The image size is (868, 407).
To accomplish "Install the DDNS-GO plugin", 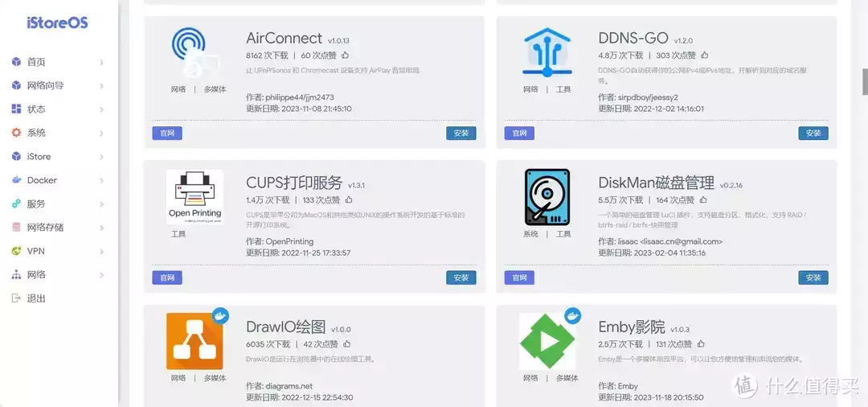I will [813, 133].
